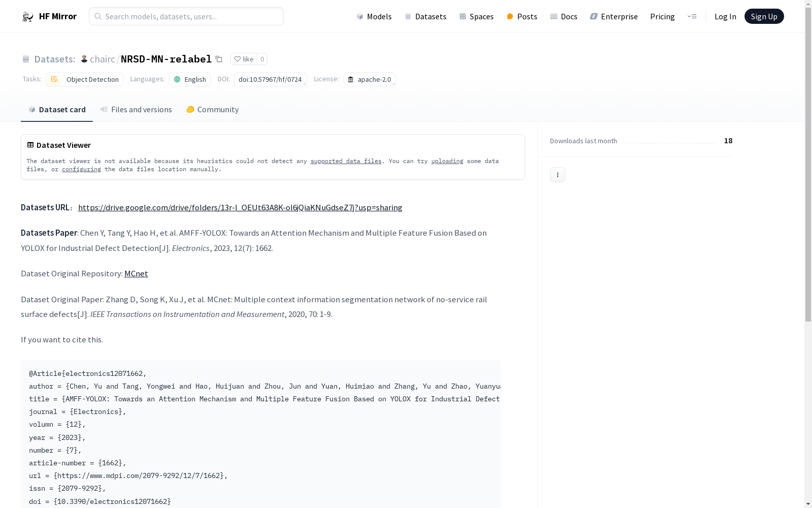Viewport: 812px width, 508px height.
Task: Open the supported data files link
Action: tap(346, 161)
